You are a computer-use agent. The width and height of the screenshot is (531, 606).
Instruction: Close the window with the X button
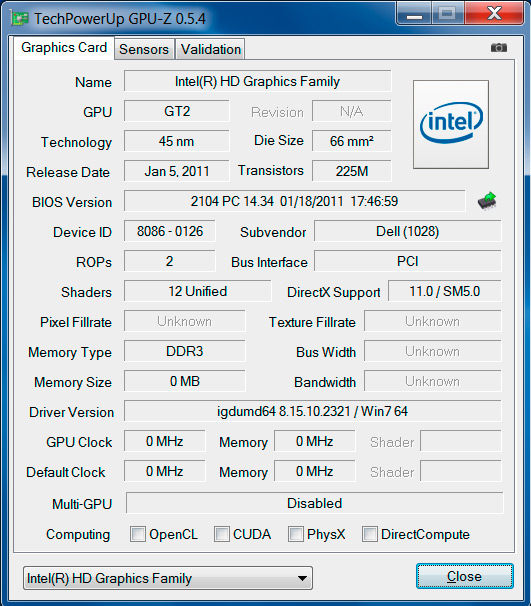[x=494, y=14]
